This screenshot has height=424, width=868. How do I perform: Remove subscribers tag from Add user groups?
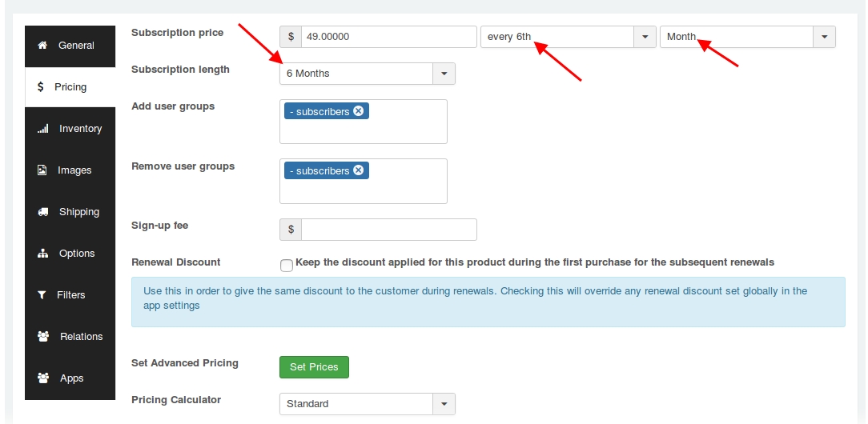(358, 111)
